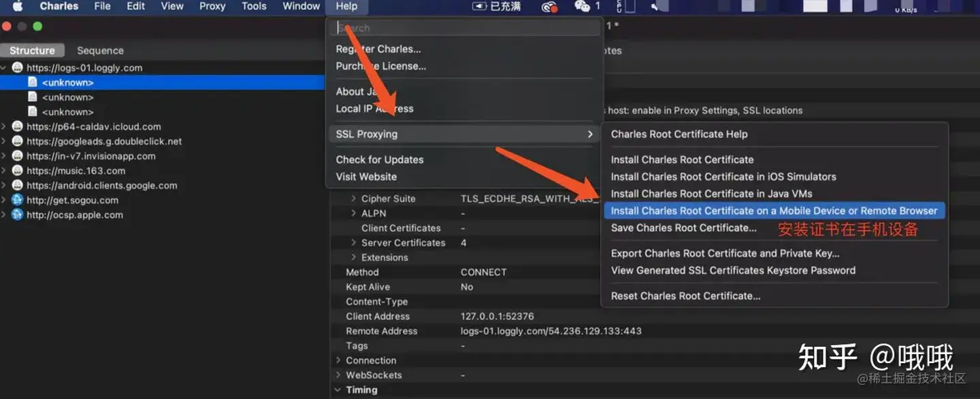Expand the get.sogou.com node chevron
980x399 pixels.
tap(4, 201)
